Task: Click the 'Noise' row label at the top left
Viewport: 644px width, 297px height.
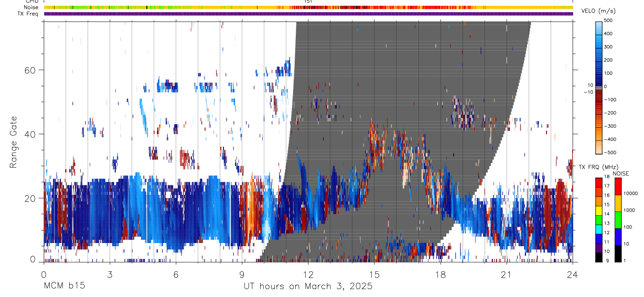Action: 31,7
